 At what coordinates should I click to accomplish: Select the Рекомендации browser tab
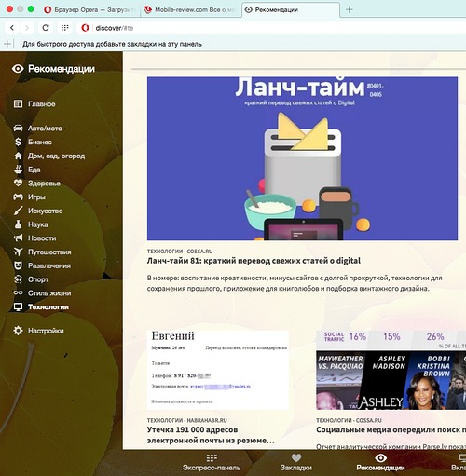click(x=291, y=9)
